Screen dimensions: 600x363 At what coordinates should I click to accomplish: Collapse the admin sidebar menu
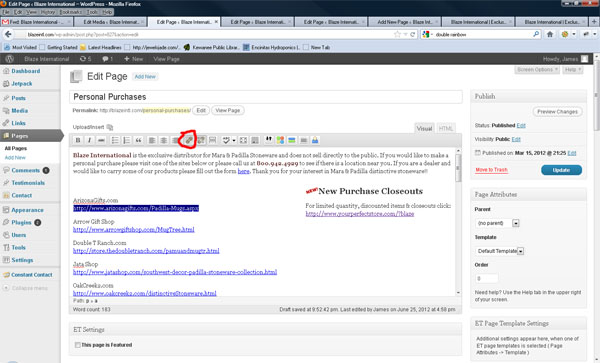[x=26, y=288]
